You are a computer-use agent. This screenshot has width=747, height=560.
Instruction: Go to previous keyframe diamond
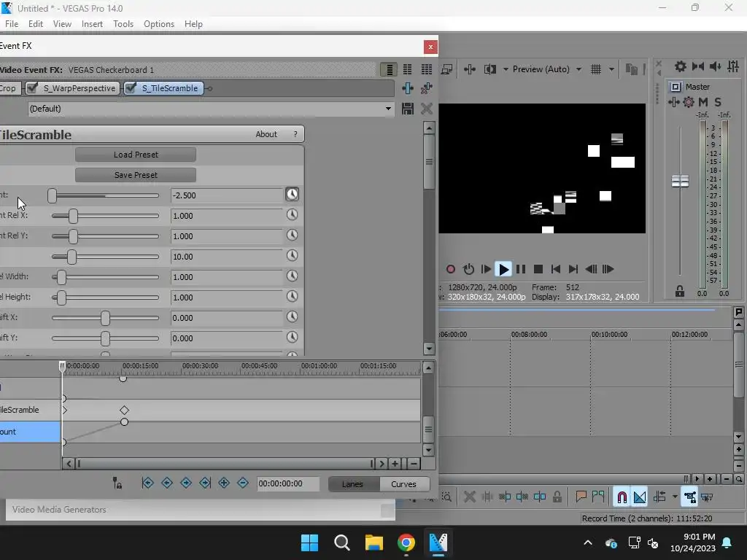pyautogui.click(x=167, y=483)
